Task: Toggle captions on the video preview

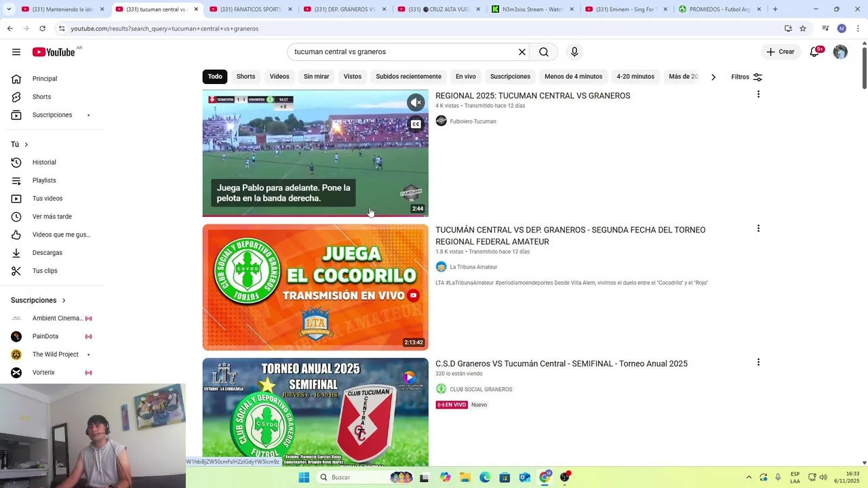Action: point(416,124)
